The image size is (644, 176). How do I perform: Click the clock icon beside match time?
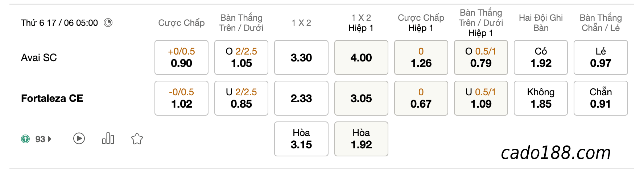pyautogui.click(x=108, y=23)
